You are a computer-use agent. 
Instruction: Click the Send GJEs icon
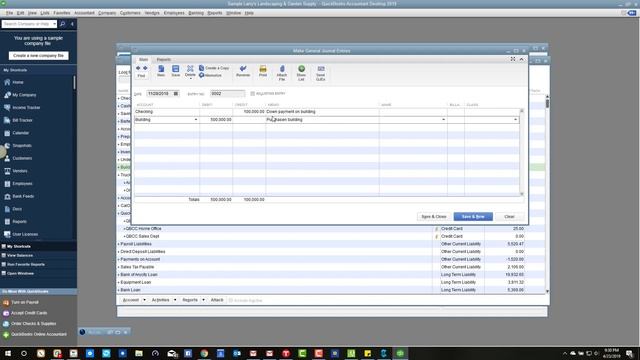pos(321,72)
